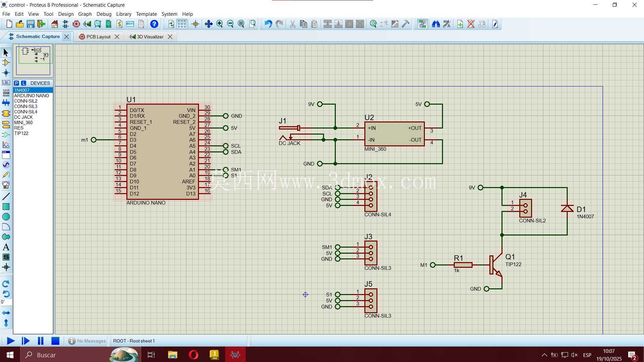644x362 pixels.
Task: Open the Help question mark icon
Action: tap(154, 24)
